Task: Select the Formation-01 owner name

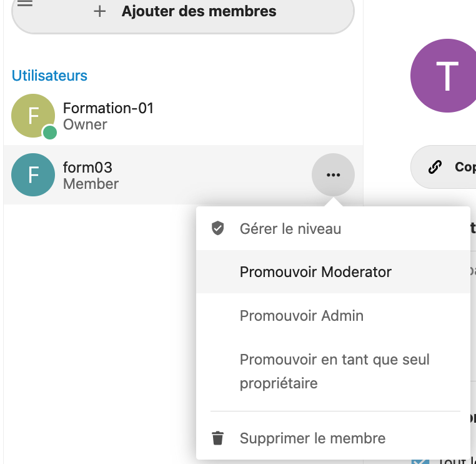Action: 108,108
